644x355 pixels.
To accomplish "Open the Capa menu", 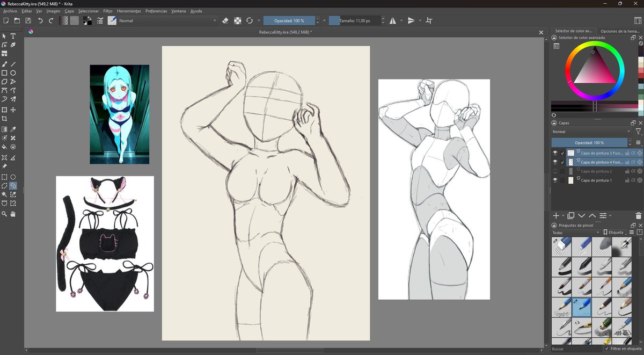I will pyautogui.click(x=69, y=11).
